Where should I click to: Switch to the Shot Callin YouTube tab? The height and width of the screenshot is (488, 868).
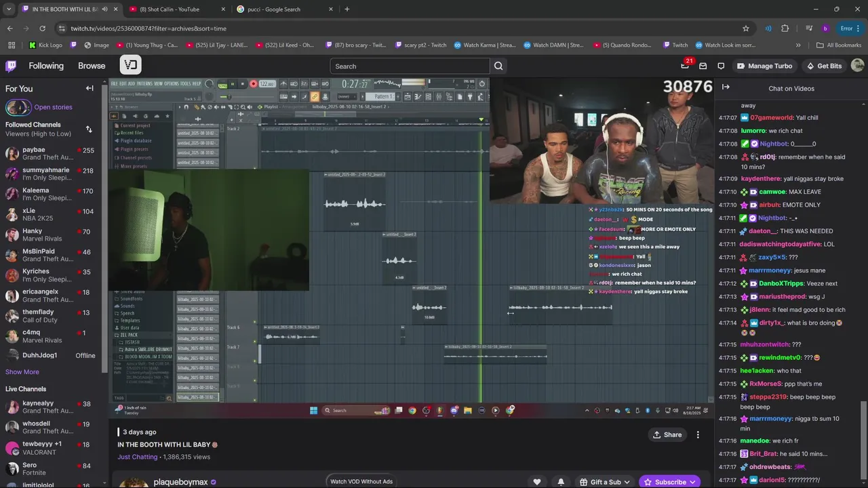(x=178, y=9)
